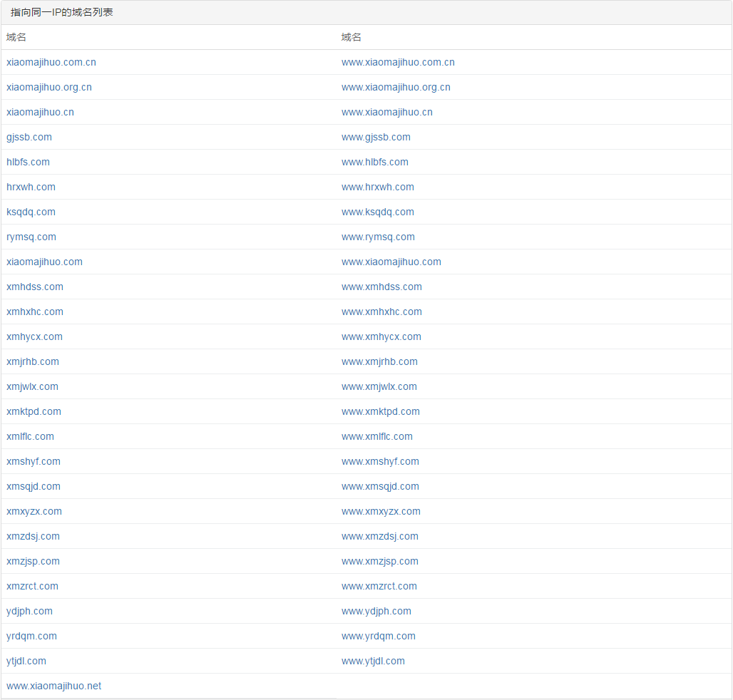Visit www.xmjwlx.com

379,386
